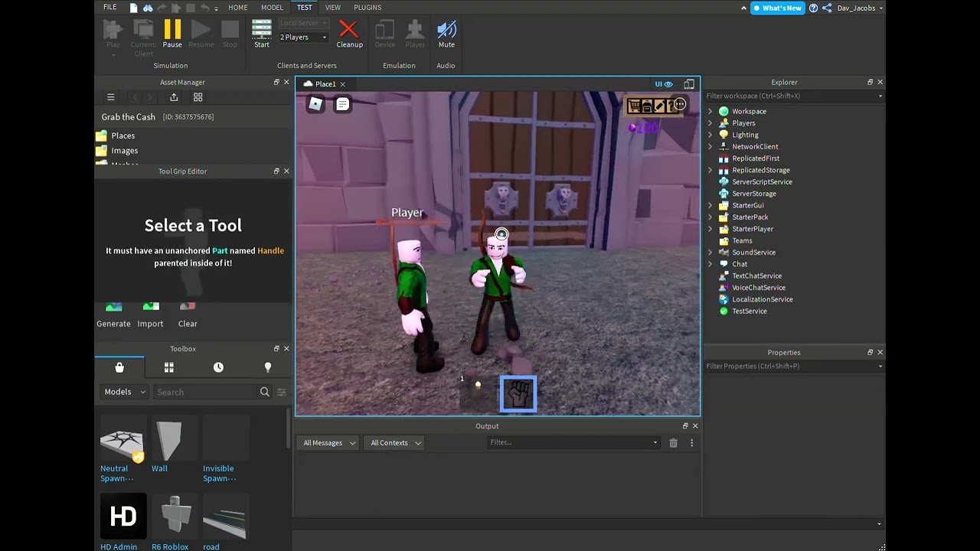This screenshot has height=551, width=980.
Task: Select the Toolbox marketplace bag tab
Action: [x=119, y=367]
